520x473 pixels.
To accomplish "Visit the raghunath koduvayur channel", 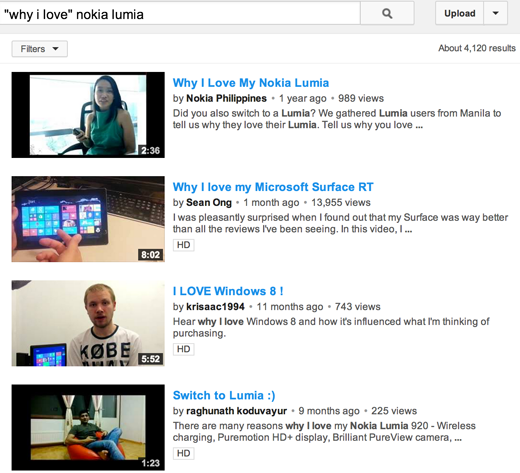I will [x=236, y=411].
